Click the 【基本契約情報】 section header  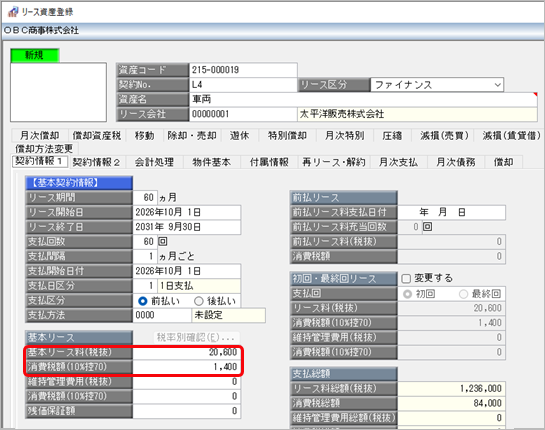(79, 183)
